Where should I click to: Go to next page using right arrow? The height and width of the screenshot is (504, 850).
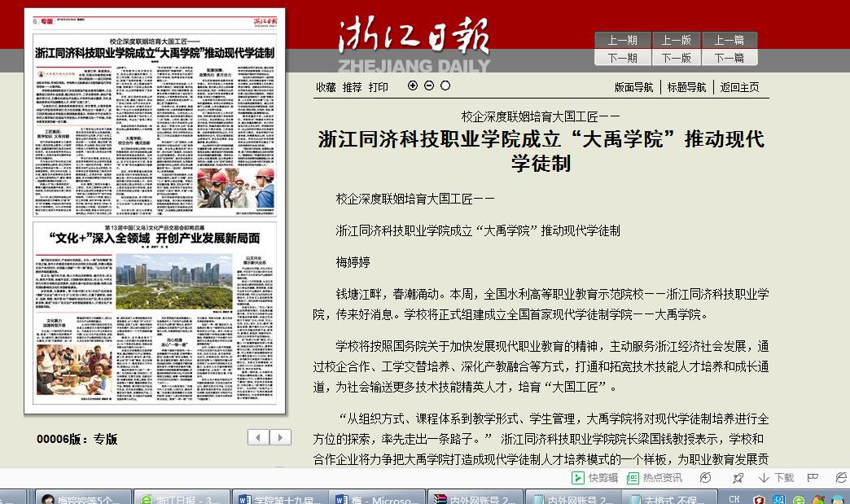280,437
